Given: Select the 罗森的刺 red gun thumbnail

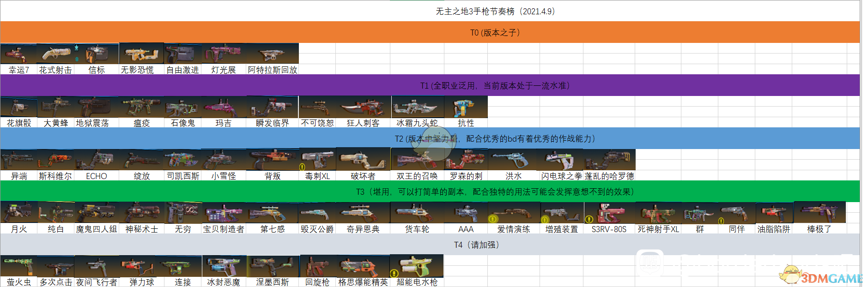Looking at the screenshot, I should 466,160.
